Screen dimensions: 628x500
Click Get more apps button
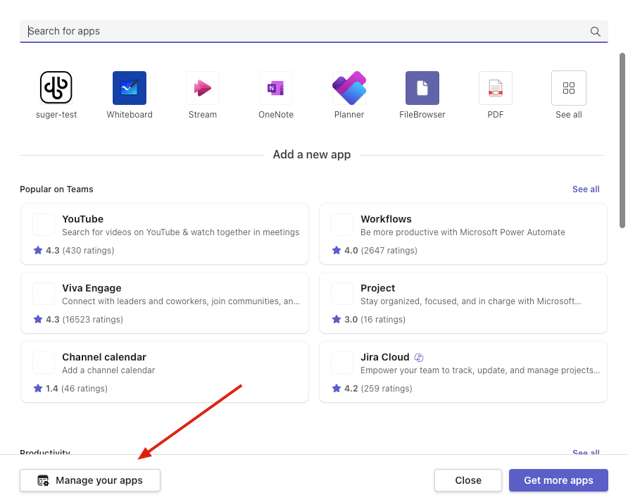click(558, 480)
